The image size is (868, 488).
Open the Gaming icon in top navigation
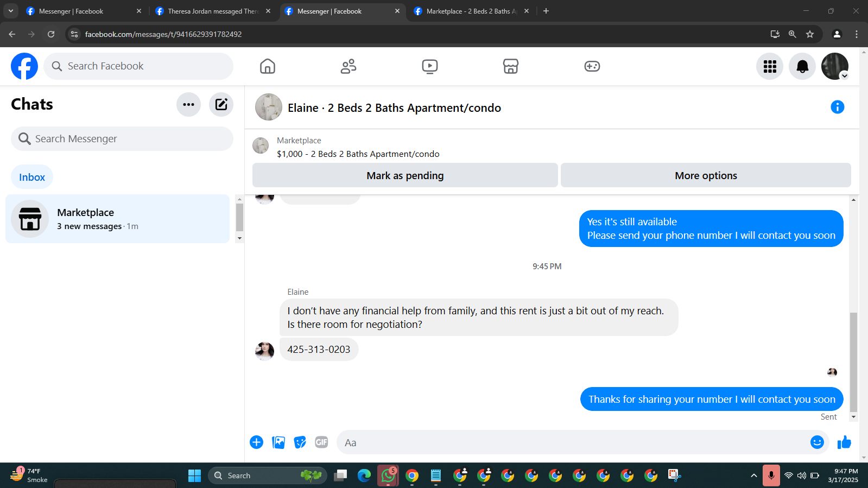[x=592, y=66]
